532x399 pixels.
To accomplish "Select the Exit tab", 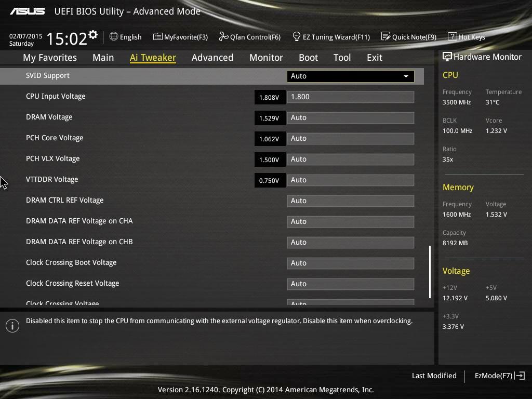I will pos(375,58).
